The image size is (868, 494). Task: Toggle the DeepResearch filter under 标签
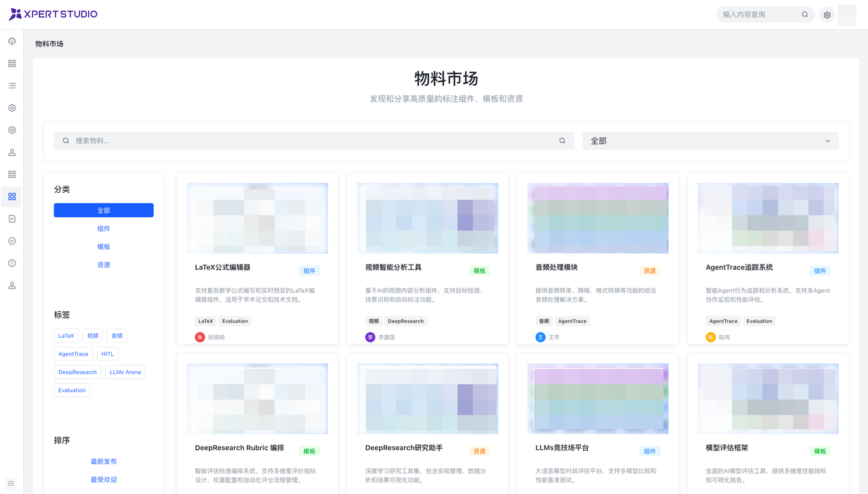click(77, 373)
